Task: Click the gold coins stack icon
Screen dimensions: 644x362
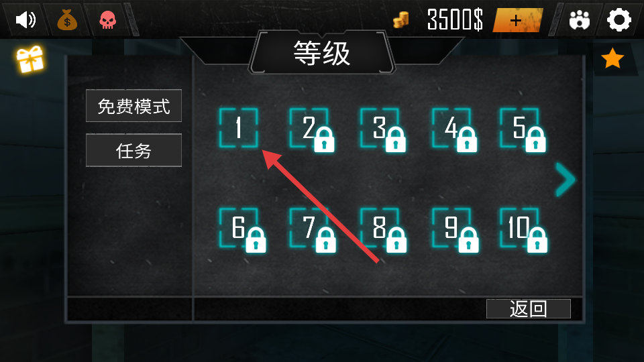Action: tap(401, 19)
